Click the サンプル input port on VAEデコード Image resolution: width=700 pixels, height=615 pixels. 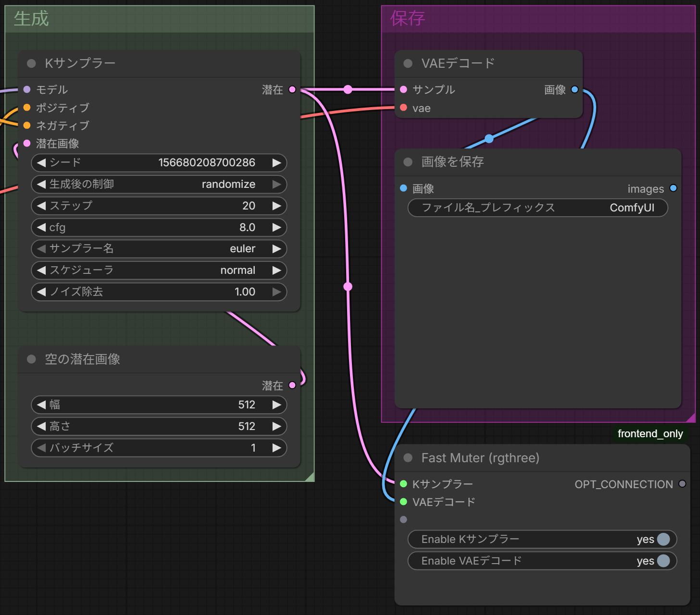point(403,89)
